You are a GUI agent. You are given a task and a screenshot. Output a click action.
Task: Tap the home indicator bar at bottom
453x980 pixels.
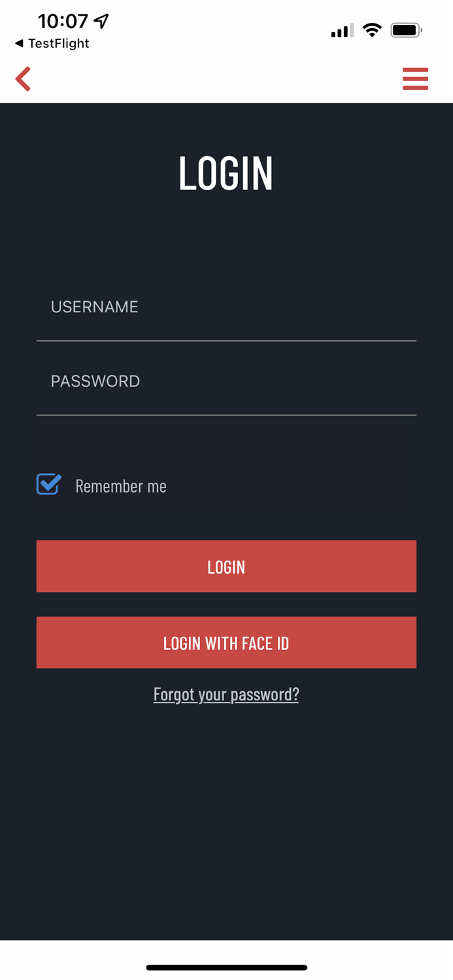point(226,968)
